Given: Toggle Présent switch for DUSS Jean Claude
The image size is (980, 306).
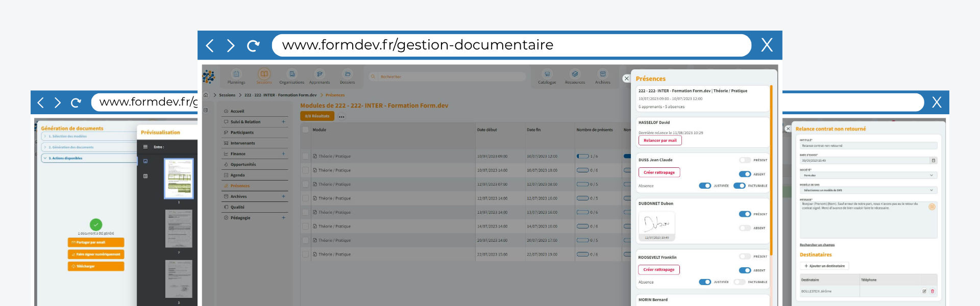Looking at the screenshot, I should point(745,160).
